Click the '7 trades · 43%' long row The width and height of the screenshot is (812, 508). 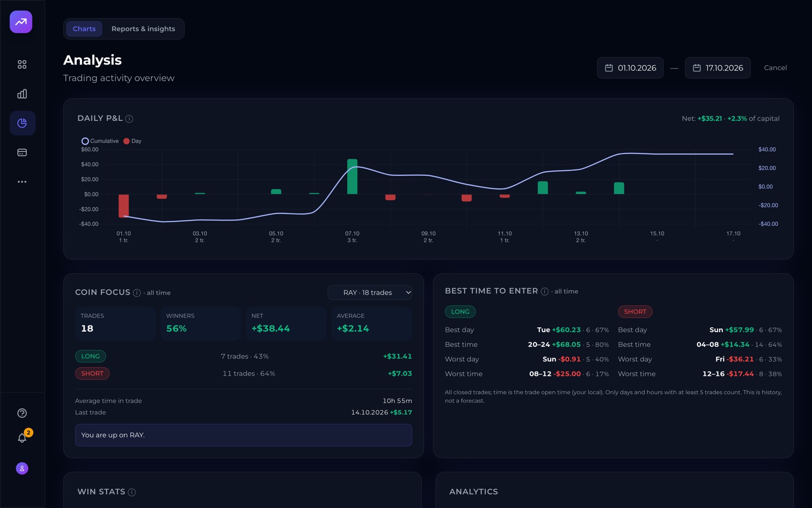245,357
